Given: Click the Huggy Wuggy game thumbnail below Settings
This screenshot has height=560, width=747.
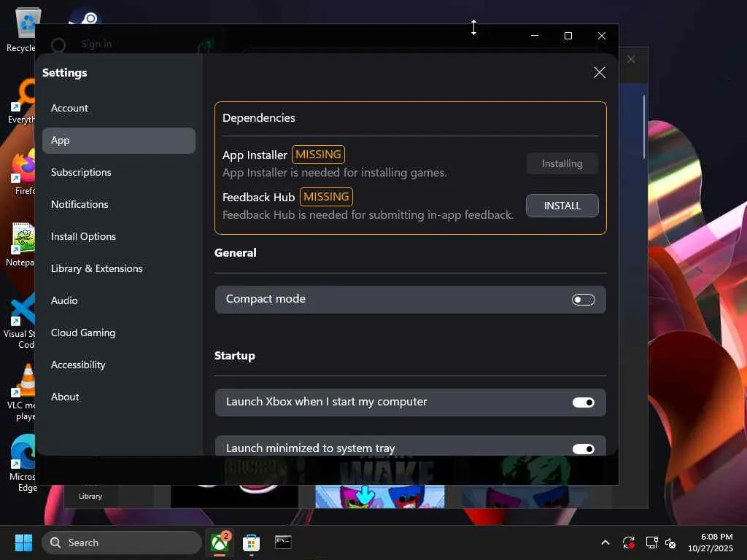Looking at the screenshot, I should tap(379, 496).
